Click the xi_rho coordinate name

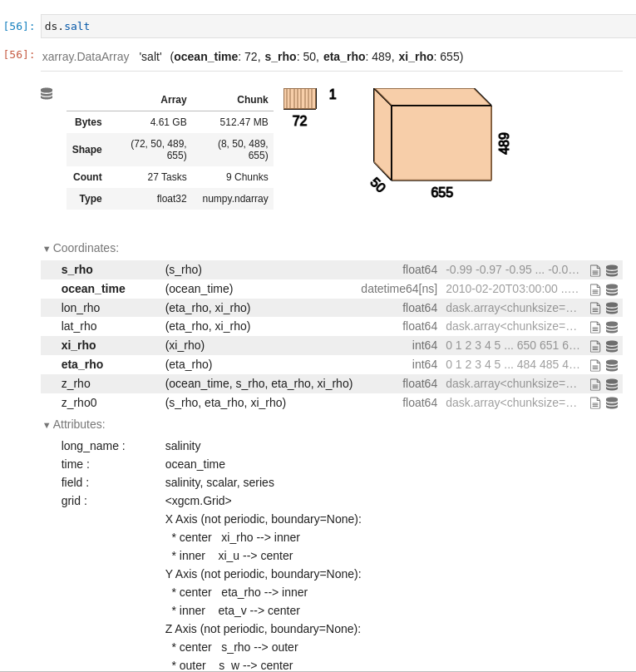pyautogui.click(x=78, y=345)
